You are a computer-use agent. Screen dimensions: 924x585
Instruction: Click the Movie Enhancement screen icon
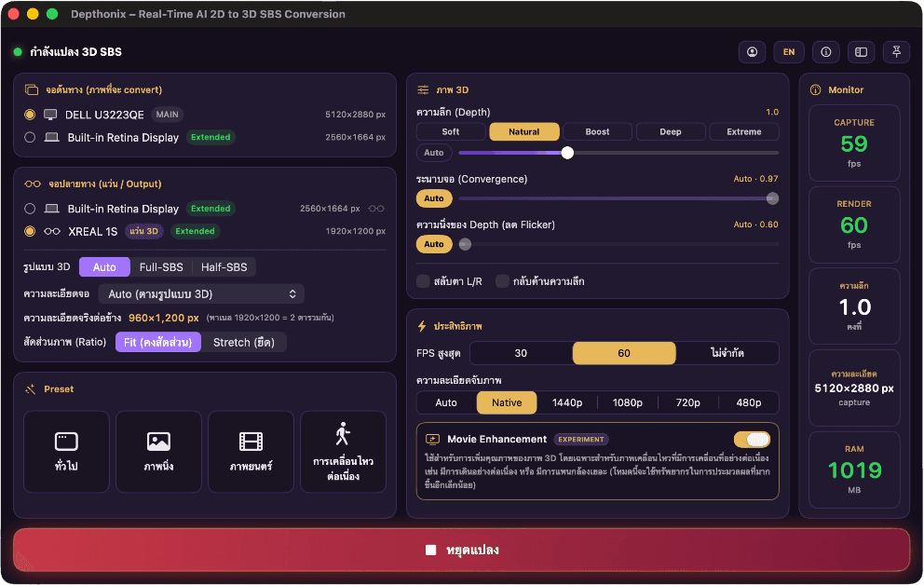pos(432,440)
